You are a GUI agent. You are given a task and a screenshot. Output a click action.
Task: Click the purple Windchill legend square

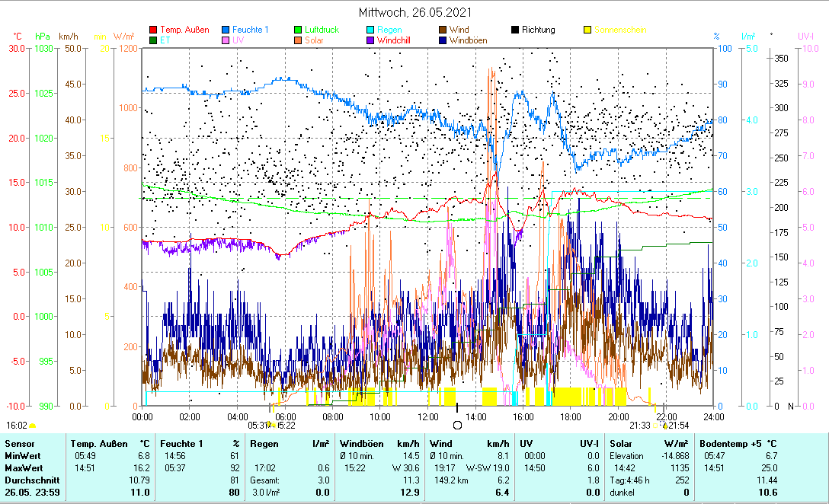[370, 40]
